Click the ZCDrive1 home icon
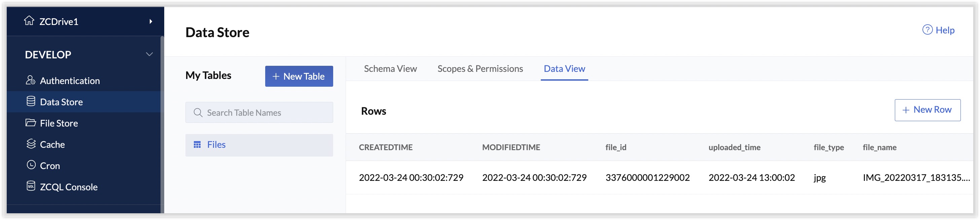Screen dimensions: 980x220 29,21
